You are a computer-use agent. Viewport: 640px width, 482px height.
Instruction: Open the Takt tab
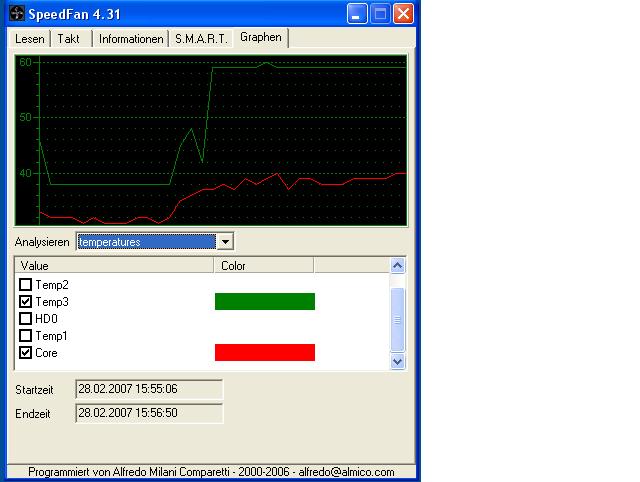point(68,39)
